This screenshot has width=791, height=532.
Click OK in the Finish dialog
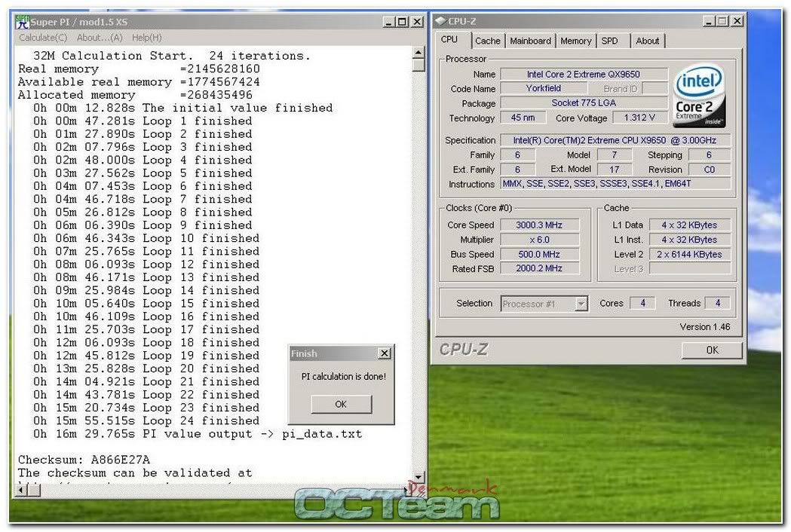pos(341,405)
